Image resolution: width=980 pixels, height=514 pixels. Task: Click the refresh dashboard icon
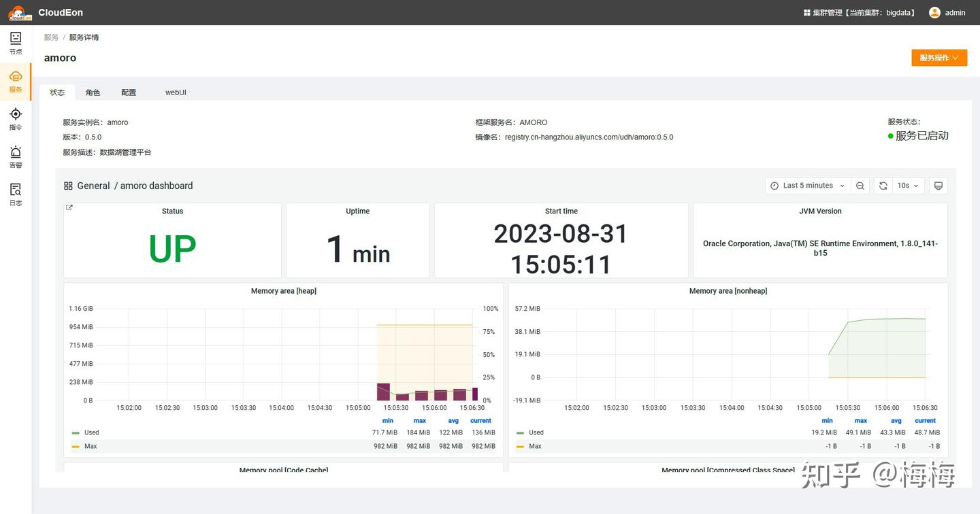[x=883, y=185]
